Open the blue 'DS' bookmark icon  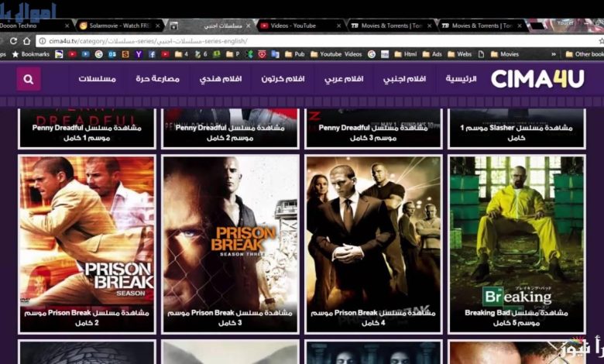click(112, 54)
